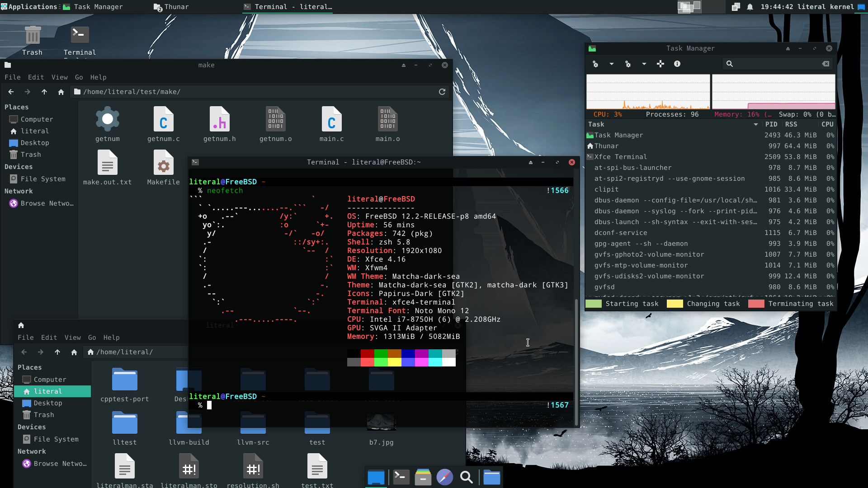The image size is (868, 488).
Task: Reload the /home/literal/test/make/ folder
Action: [442, 92]
